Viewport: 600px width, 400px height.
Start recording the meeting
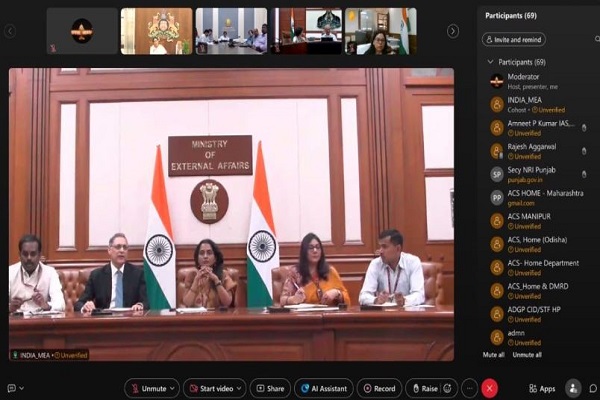click(x=380, y=388)
